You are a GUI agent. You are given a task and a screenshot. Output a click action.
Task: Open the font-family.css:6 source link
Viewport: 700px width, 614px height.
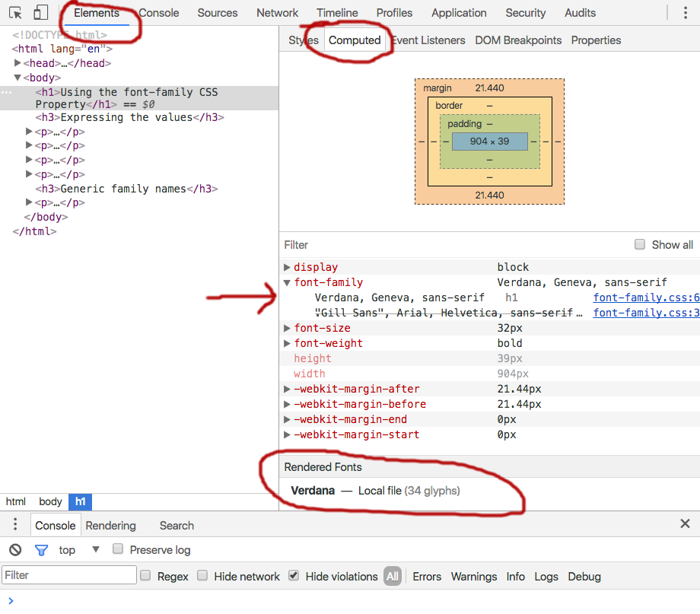[646, 297]
